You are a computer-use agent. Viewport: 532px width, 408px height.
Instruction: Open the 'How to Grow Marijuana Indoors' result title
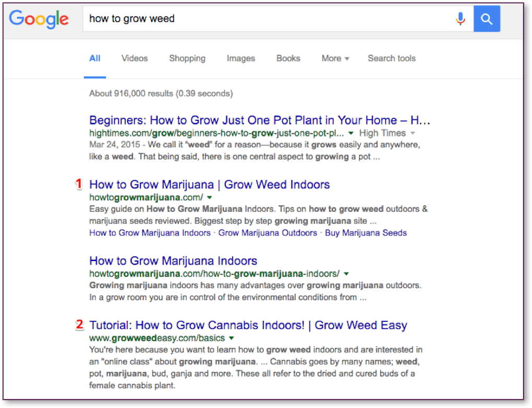173,261
